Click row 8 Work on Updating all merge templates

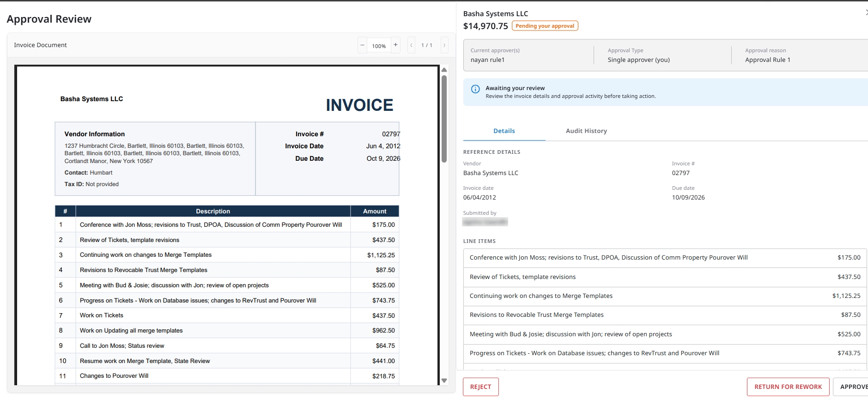click(x=227, y=331)
